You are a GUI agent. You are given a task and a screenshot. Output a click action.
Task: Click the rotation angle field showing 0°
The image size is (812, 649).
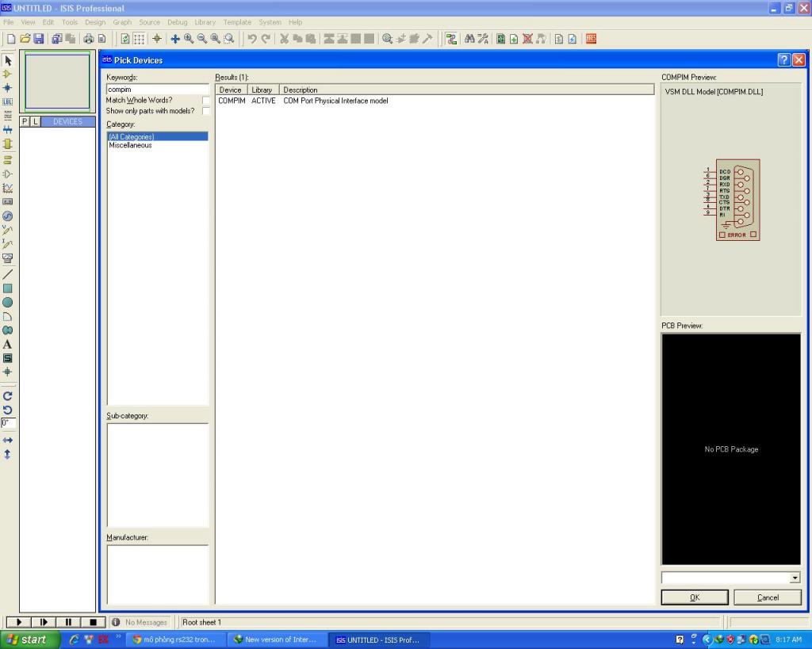[x=8, y=423]
